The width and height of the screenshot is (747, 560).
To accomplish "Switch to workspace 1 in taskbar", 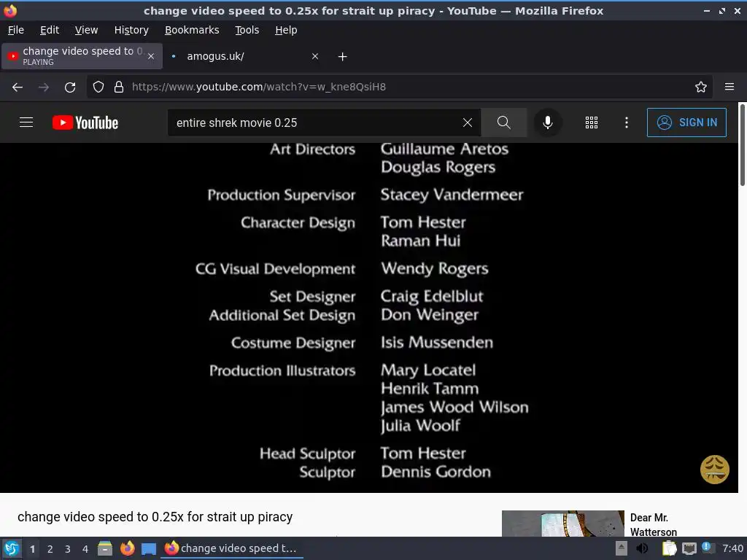I will coord(32,549).
